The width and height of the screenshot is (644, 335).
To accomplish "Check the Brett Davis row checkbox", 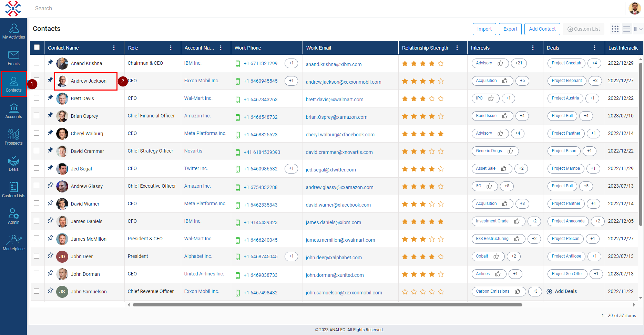I will click(x=37, y=98).
